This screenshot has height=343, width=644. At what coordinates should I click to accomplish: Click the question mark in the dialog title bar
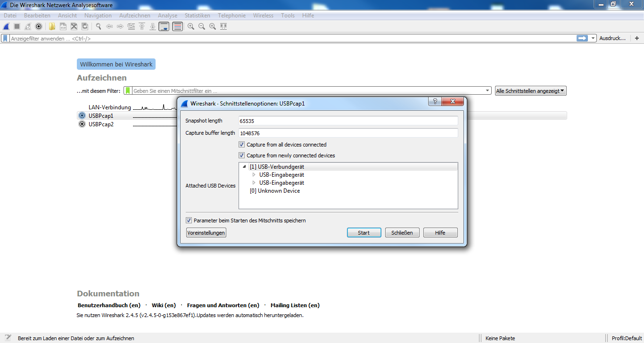(x=435, y=101)
